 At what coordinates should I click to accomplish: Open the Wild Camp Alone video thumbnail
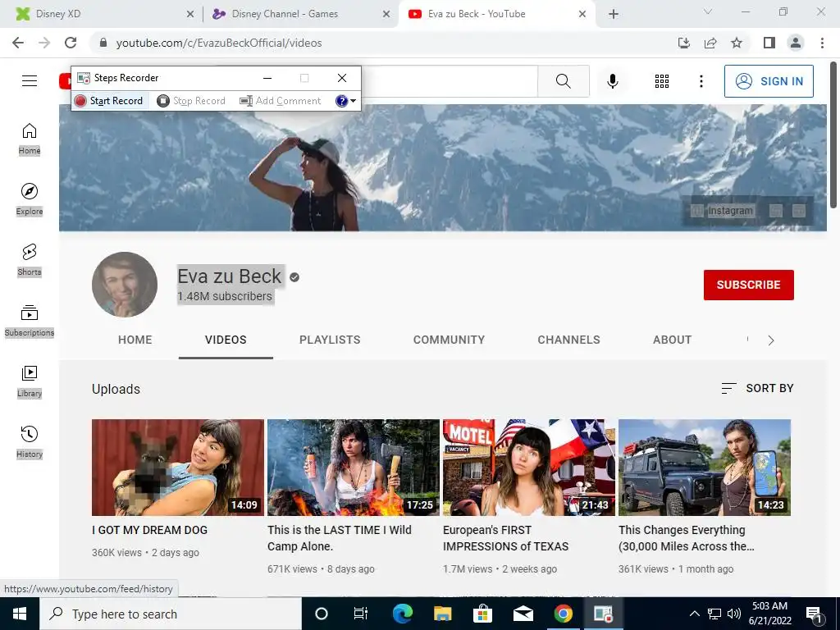click(x=353, y=467)
